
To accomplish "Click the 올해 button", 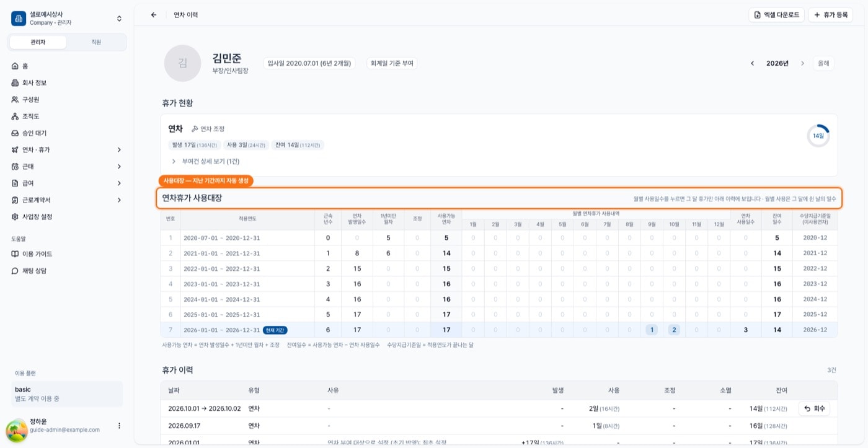I will 823,63.
